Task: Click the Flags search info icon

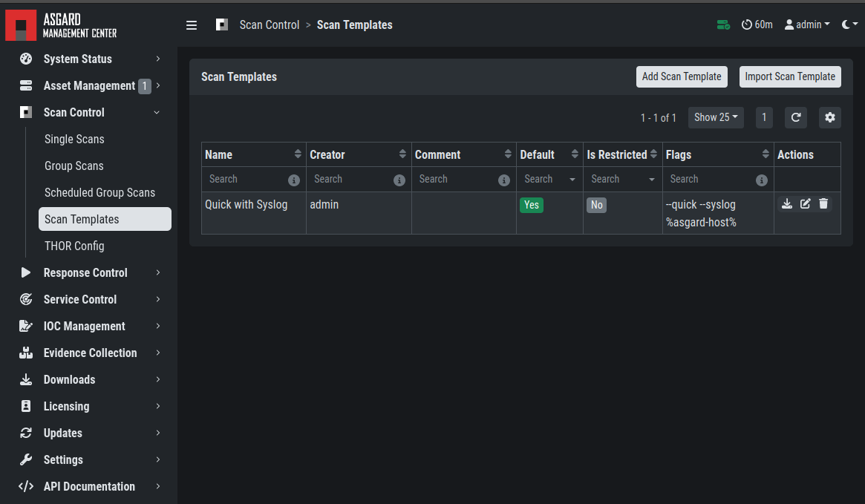Action: (x=761, y=180)
